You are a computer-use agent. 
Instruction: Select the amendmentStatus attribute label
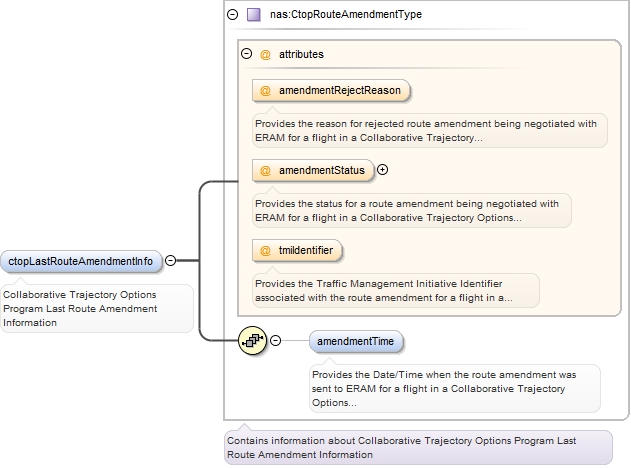[321, 171]
